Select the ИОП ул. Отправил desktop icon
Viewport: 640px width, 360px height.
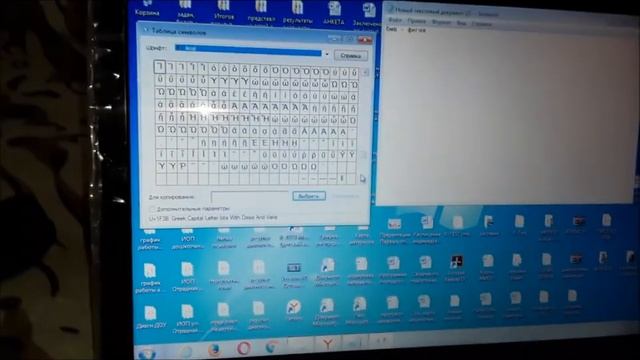coord(187,319)
